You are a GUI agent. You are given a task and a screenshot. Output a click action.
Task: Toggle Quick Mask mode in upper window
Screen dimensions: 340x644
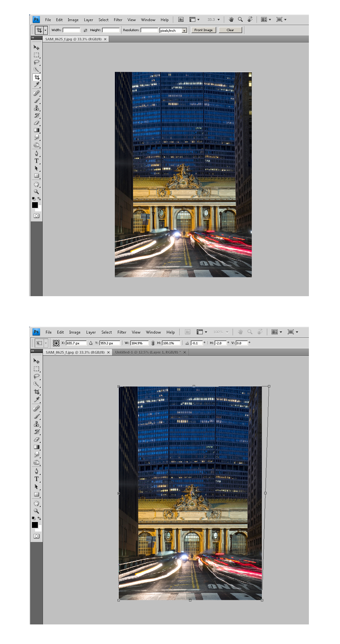click(37, 216)
